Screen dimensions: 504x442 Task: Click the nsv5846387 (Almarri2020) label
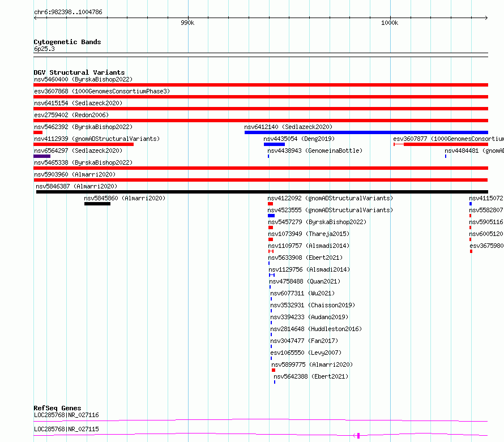[x=76, y=186]
